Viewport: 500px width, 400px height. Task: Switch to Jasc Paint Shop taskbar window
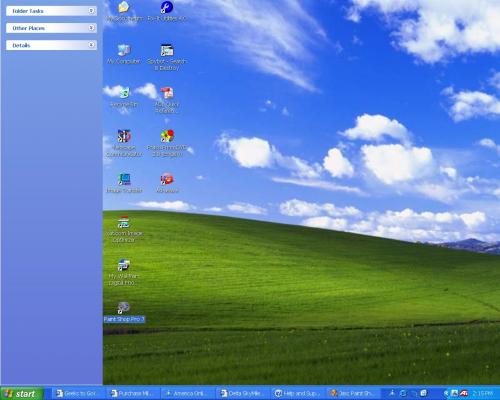click(x=352, y=394)
